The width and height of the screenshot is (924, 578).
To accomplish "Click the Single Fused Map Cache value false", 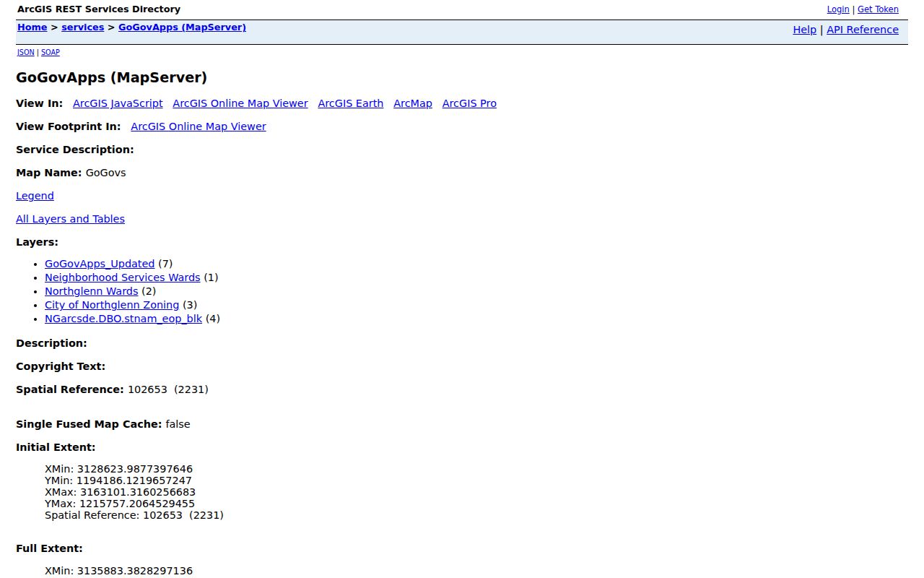I will pos(178,424).
